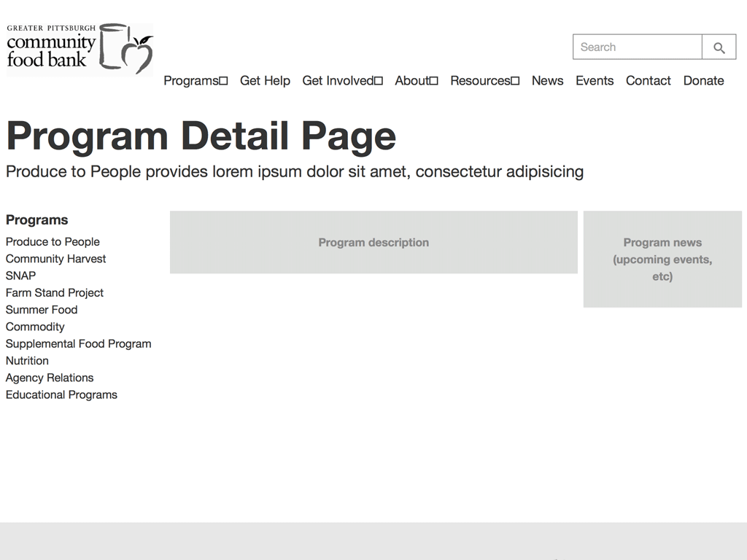Select the Produce to People program
The width and height of the screenshot is (747, 560).
[x=53, y=241]
